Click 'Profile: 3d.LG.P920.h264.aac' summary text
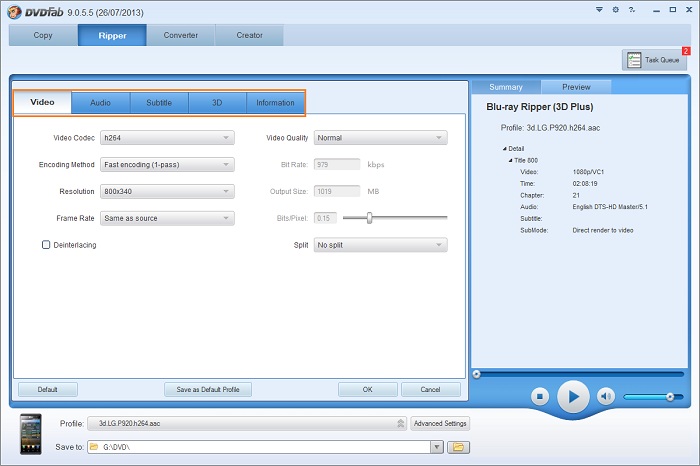Image resolution: width=700 pixels, height=466 pixels. pos(550,128)
